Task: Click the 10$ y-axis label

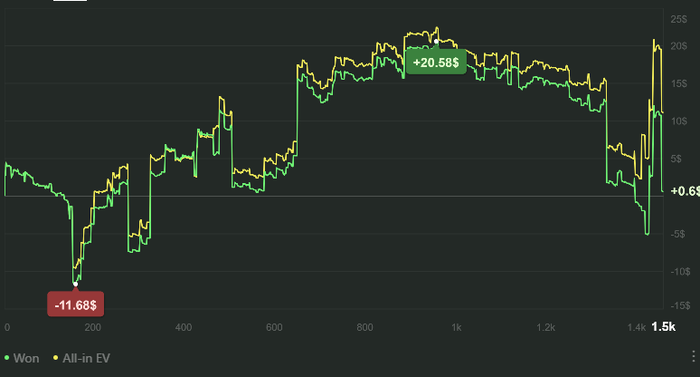Action: pyautogui.click(x=679, y=121)
